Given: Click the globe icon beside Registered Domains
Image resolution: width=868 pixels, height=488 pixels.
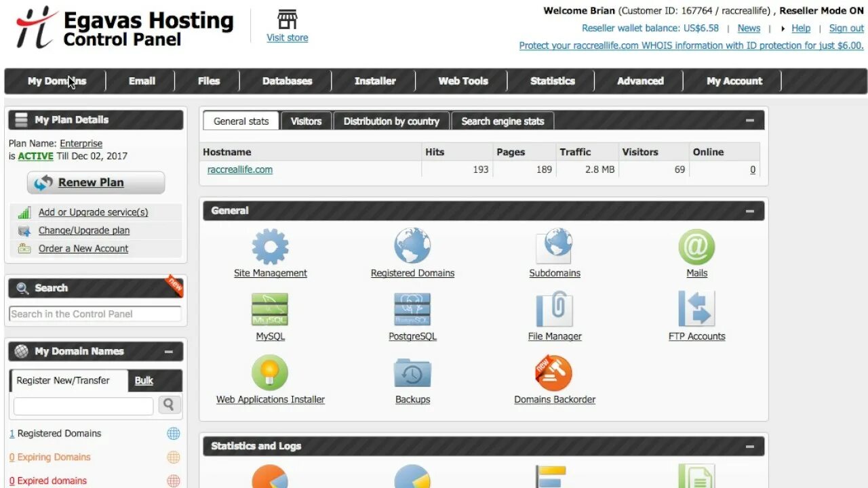Looking at the screenshot, I should (174, 434).
